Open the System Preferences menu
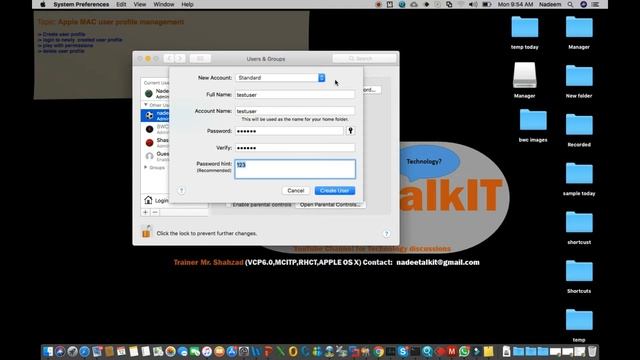This screenshot has height=360, width=640. [x=81, y=4]
